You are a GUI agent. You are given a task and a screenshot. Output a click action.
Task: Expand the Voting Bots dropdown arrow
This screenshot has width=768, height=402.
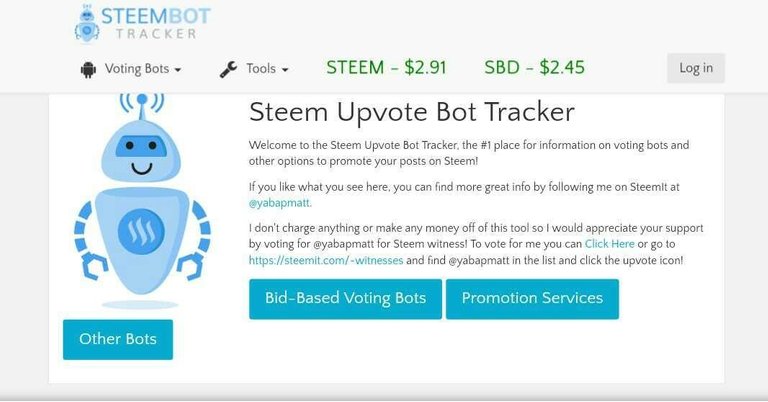(178, 70)
